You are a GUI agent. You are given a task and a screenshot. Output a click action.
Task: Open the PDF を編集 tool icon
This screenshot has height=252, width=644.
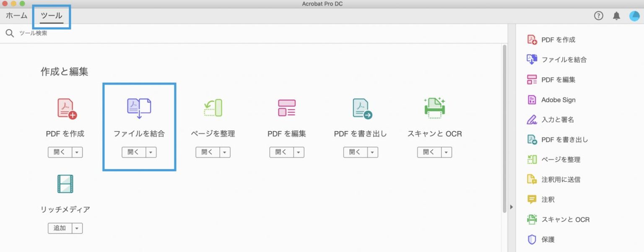(287, 109)
